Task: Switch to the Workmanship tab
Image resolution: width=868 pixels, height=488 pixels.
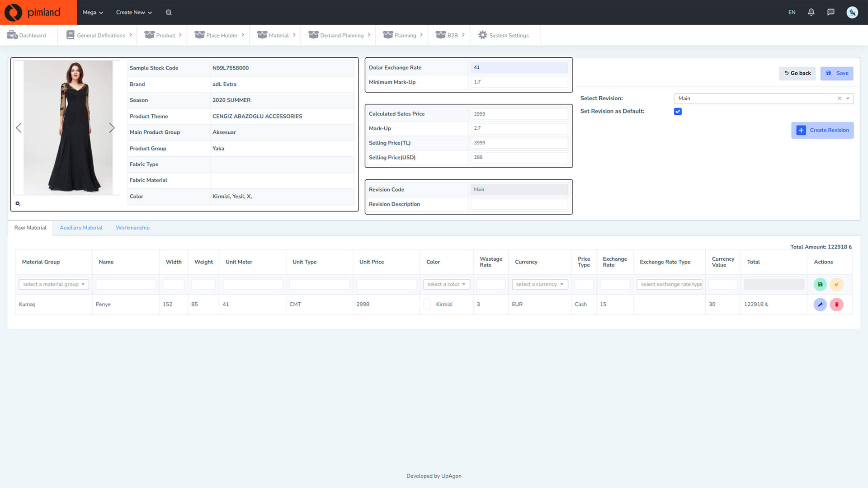Action: click(x=132, y=228)
